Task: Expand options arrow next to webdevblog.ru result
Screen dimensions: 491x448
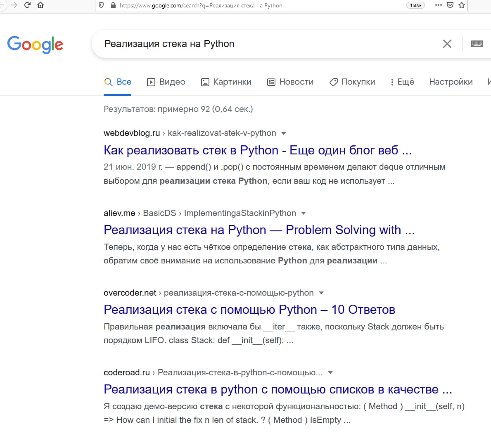Action: pos(284,133)
